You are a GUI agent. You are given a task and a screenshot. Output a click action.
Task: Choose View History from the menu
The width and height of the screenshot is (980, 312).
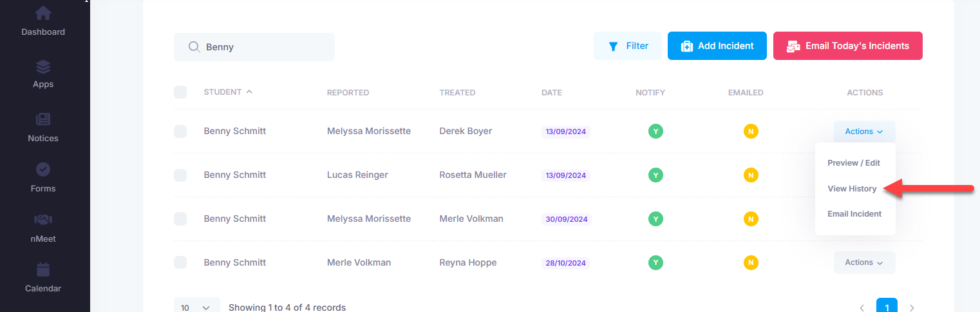coord(852,188)
